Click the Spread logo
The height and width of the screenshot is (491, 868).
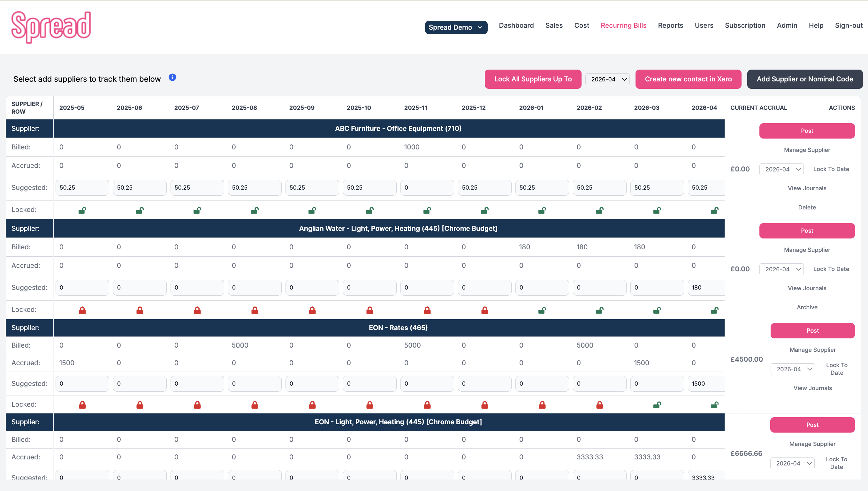pos(51,26)
